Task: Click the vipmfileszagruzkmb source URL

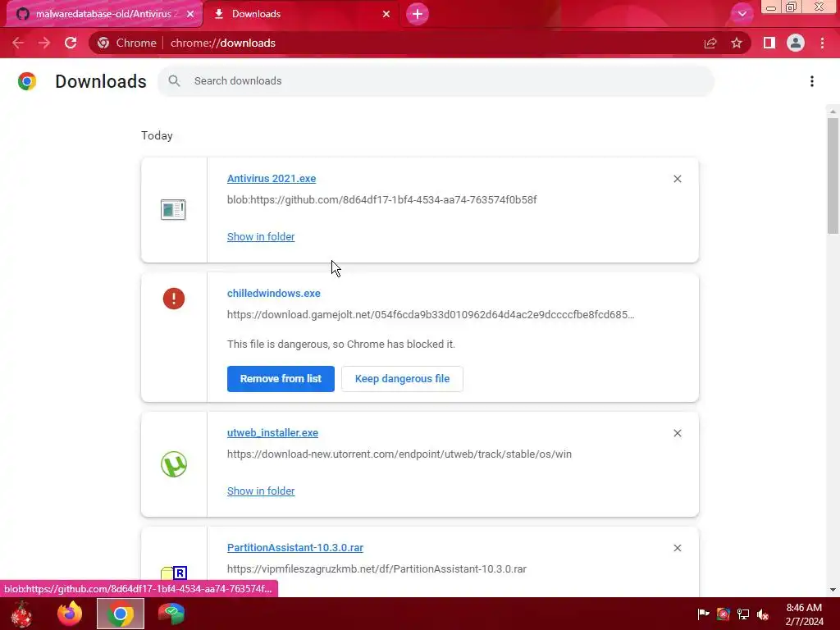Action: pyautogui.click(x=377, y=569)
